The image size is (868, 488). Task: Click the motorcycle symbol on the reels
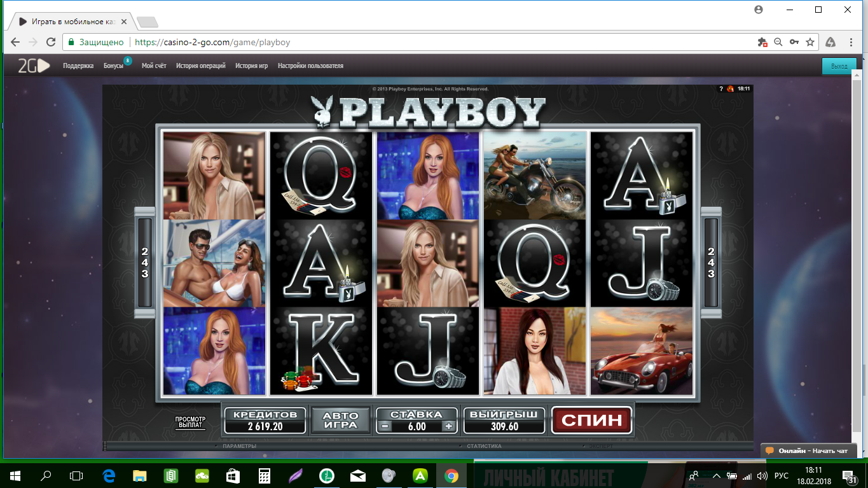535,176
